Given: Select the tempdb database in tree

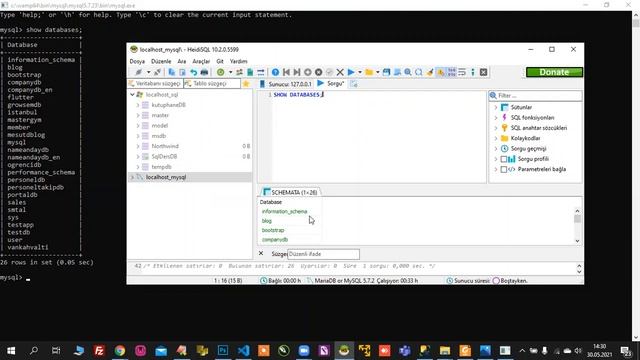Looking at the screenshot, I should [x=161, y=167].
